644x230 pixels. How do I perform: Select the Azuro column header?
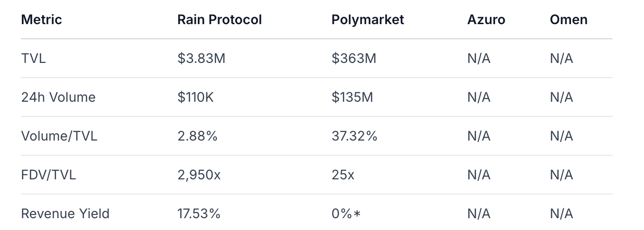click(x=486, y=20)
